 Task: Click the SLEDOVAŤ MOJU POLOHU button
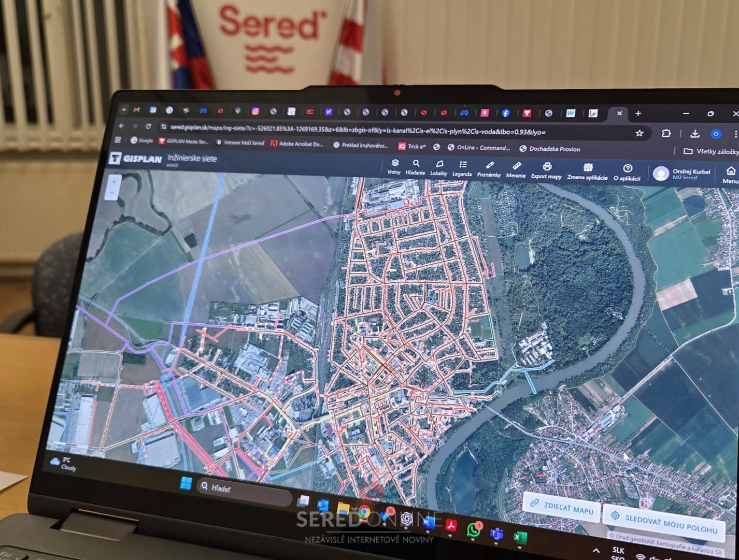click(x=664, y=522)
